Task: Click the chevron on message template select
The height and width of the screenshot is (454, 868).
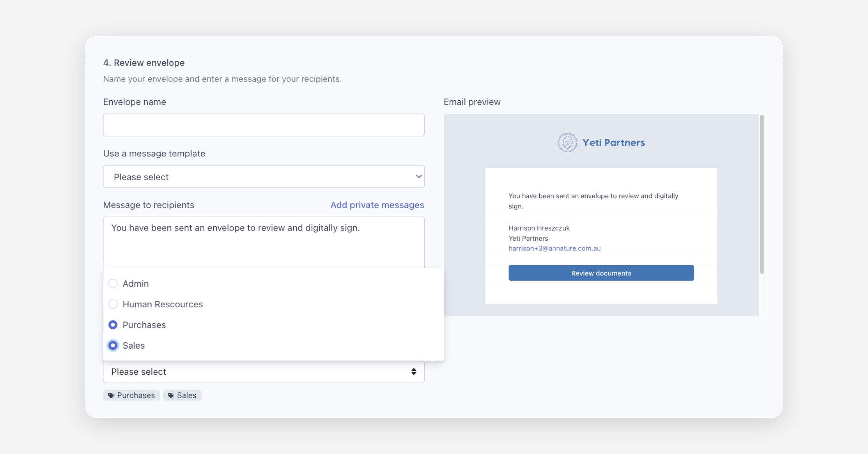Action: 418,177
